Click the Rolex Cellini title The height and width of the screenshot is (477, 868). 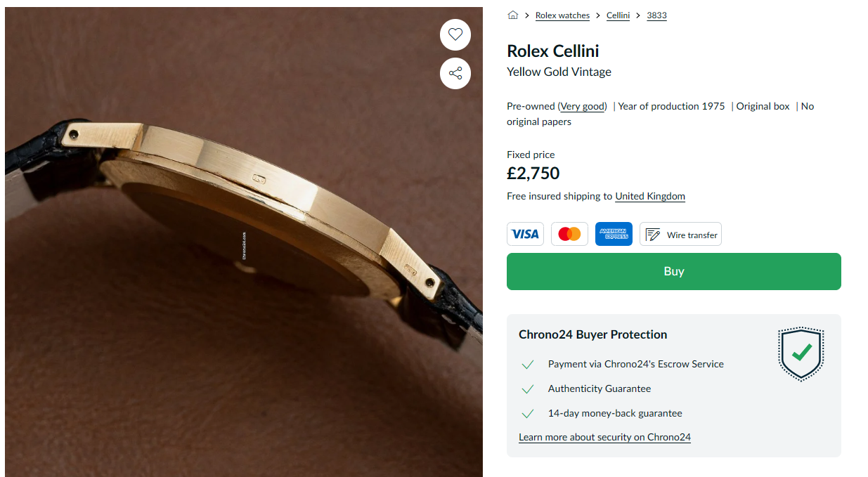pyautogui.click(x=552, y=51)
